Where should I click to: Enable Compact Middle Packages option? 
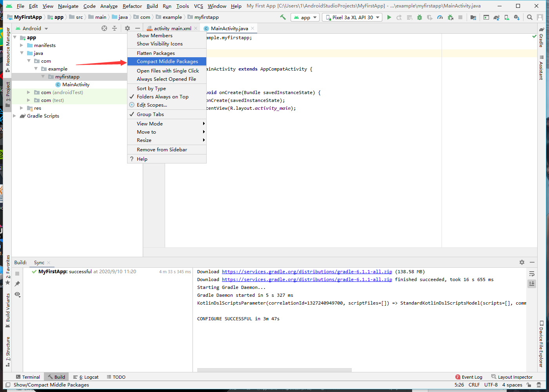pyautogui.click(x=167, y=62)
